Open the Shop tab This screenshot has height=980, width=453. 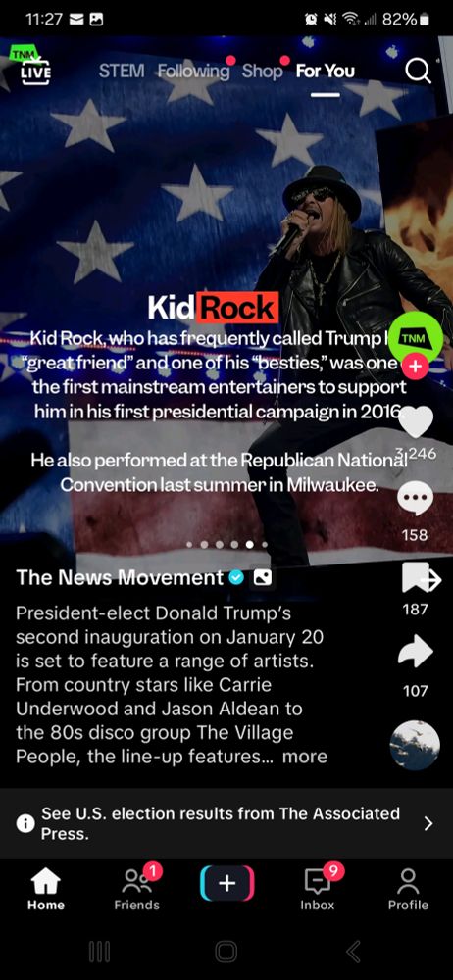(x=262, y=72)
